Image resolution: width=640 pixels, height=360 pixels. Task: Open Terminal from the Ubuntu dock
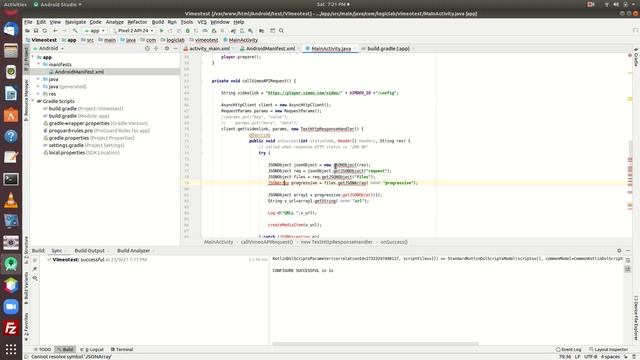[x=11, y=179]
